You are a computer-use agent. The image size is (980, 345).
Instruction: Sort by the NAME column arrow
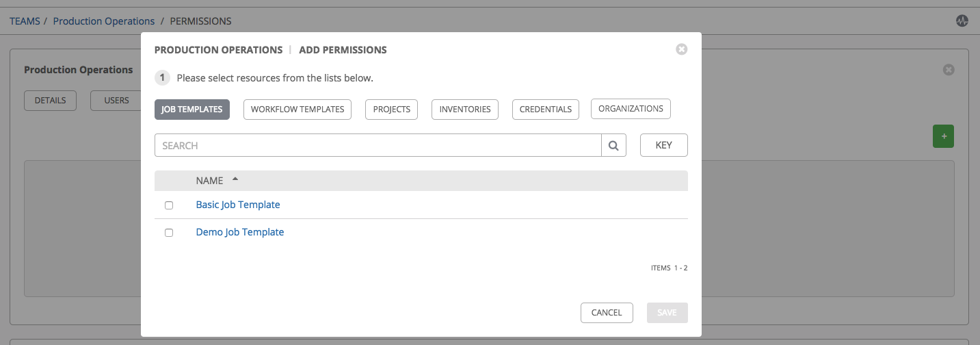(x=235, y=179)
